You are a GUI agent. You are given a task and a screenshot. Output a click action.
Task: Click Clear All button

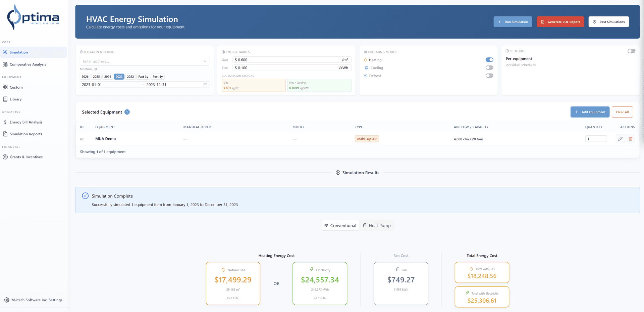[622, 112]
